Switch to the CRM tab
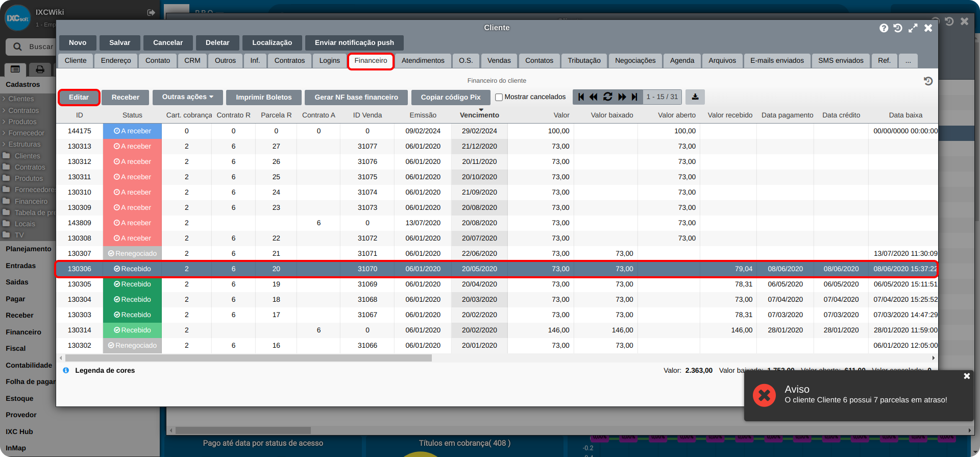Screen dimensions: 980x457 [x=192, y=60]
